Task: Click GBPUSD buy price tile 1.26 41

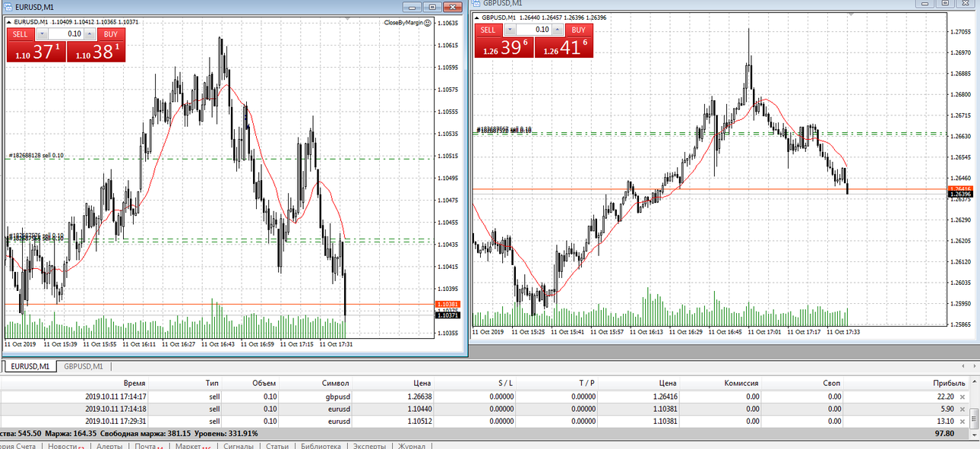Action: point(564,47)
